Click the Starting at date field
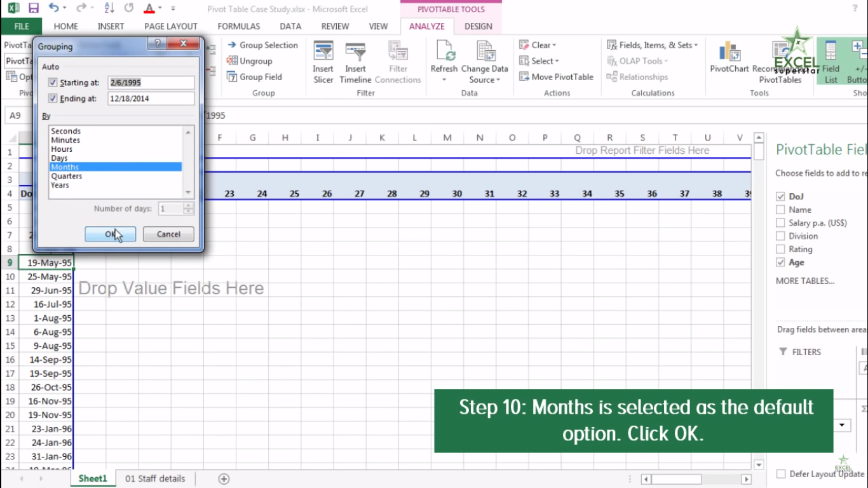The width and height of the screenshot is (868, 488). tap(151, 83)
